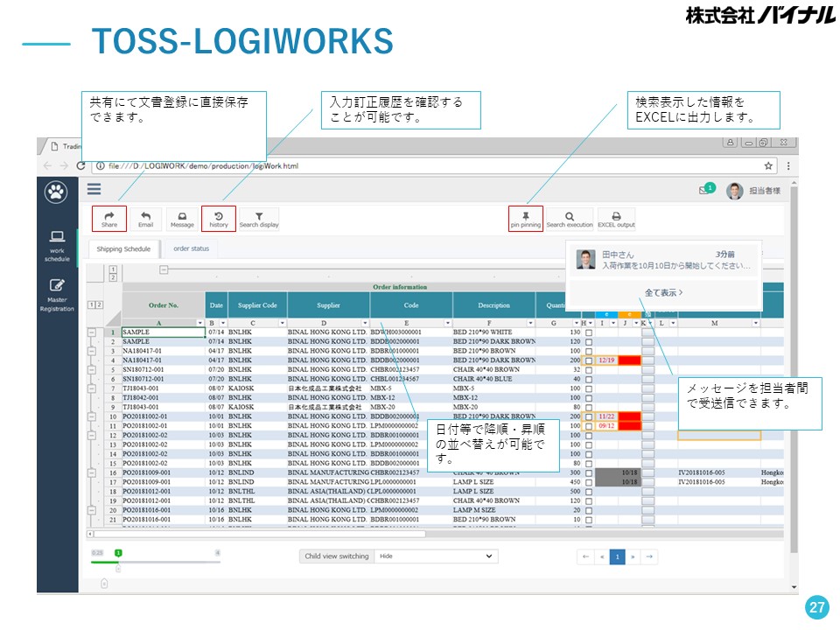The image size is (840, 630).
Task: Open the Order No. column filter dropdown
Action: (199, 324)
